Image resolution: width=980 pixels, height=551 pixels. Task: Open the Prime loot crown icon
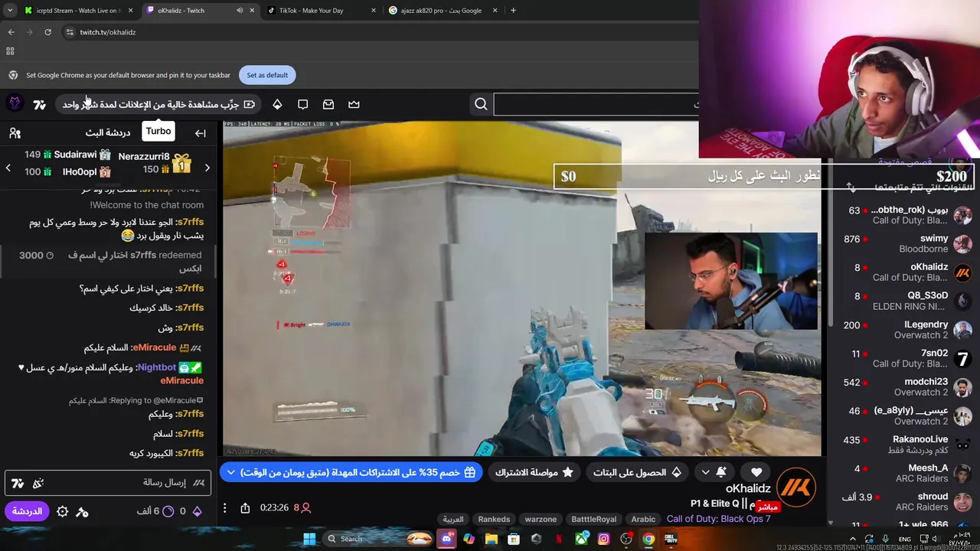tap(354, 104)
